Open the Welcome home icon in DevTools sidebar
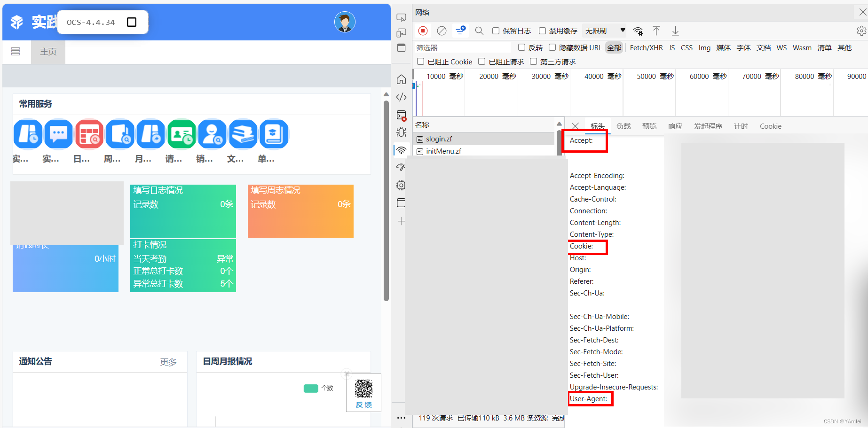Screen dimensions: 868x428 (401, 79)
